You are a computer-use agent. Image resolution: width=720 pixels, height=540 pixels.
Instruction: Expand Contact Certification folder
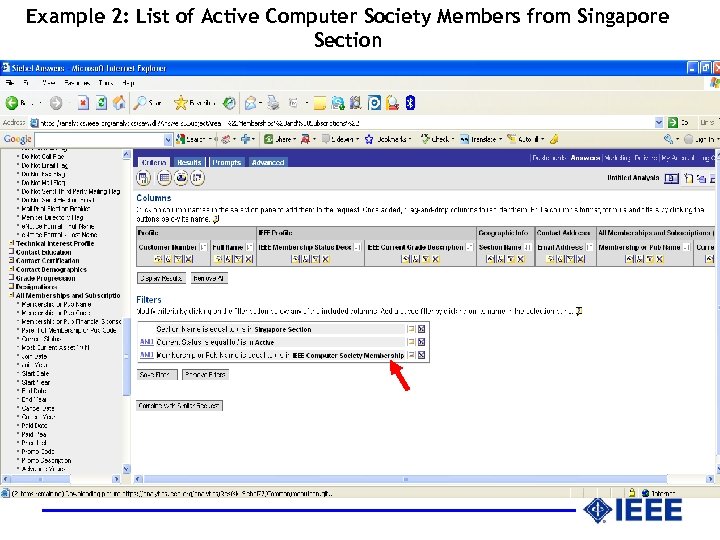pos(11,260)
